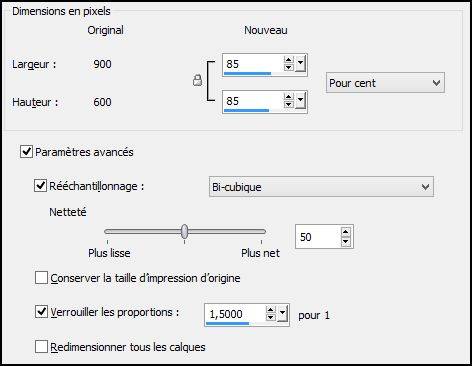
Task: Increase the Netteté value of 50
Action: [346, 232]
